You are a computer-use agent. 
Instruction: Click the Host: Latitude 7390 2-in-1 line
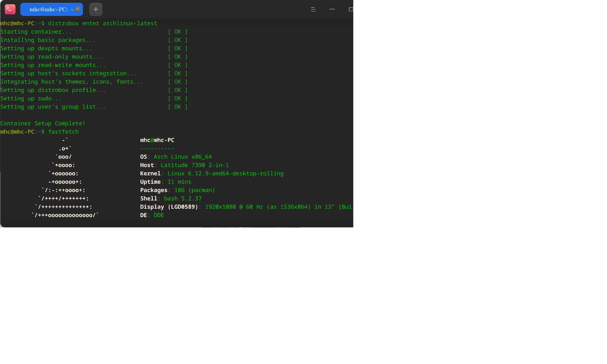(184, 165)
